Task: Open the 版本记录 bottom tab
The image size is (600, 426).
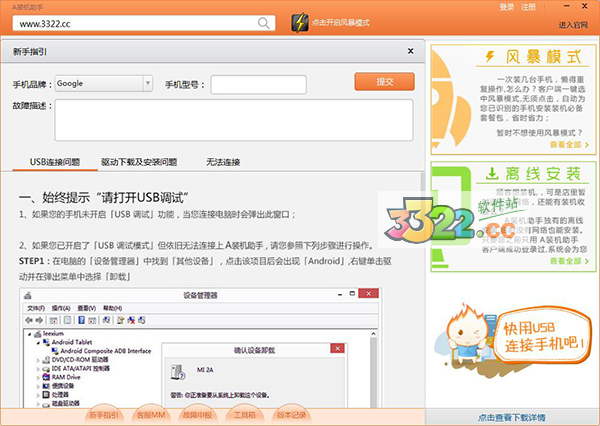Action: 291,415
